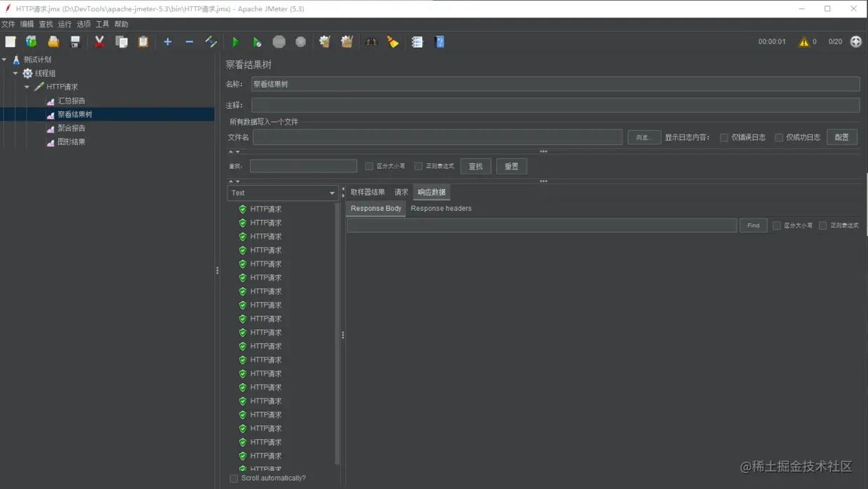
Task: Tick 正则表达式 beside the Find button
Action: [x=822, y=226]
